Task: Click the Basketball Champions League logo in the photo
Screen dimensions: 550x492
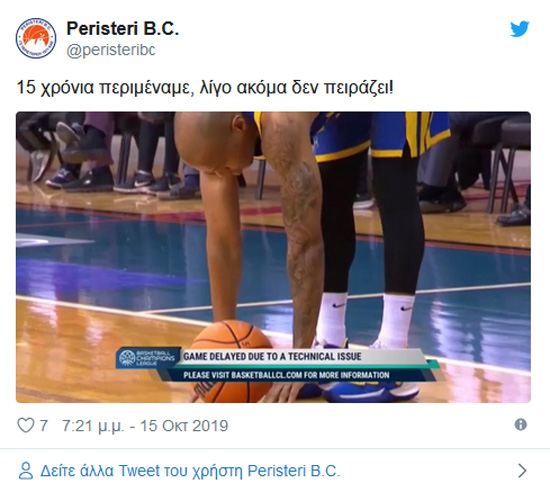Action: (147, 358)
